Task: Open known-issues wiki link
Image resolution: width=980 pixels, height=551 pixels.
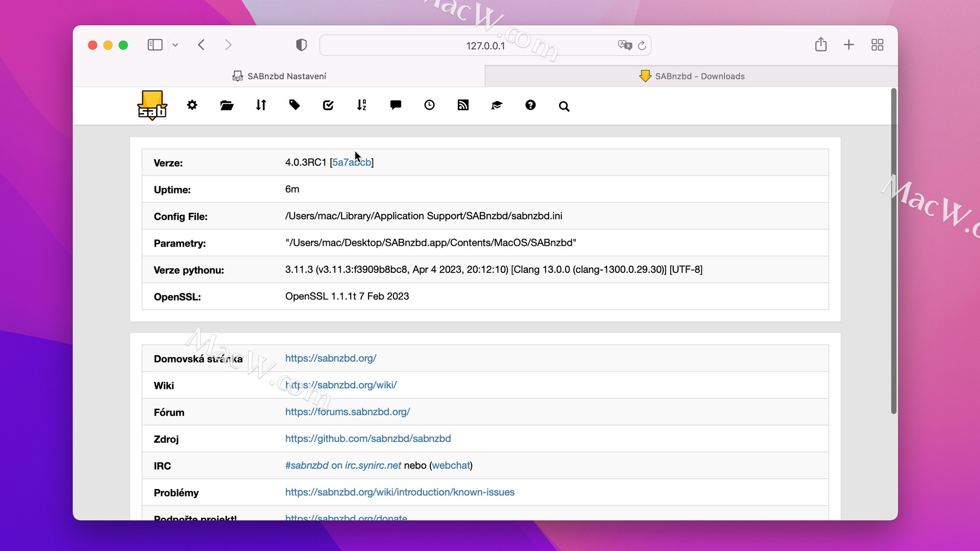Action: click(x=400, y=492)
